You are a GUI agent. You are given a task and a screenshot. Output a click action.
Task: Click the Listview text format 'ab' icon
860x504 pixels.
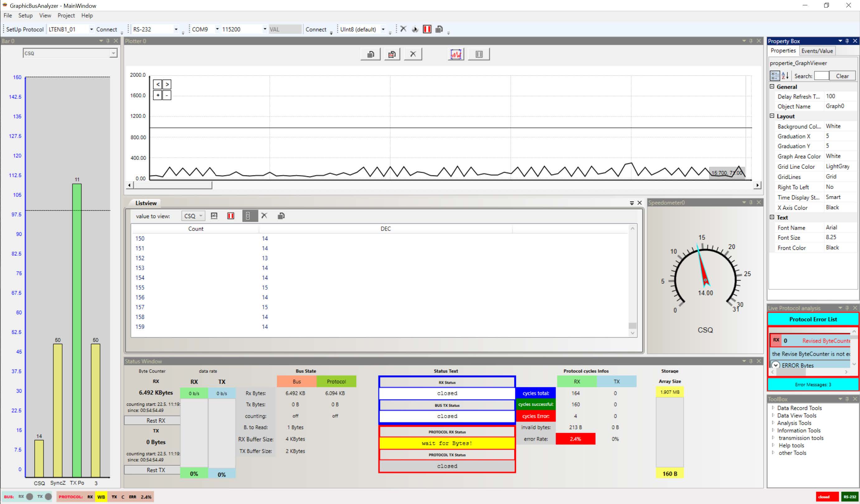click(x=214, y=216)
